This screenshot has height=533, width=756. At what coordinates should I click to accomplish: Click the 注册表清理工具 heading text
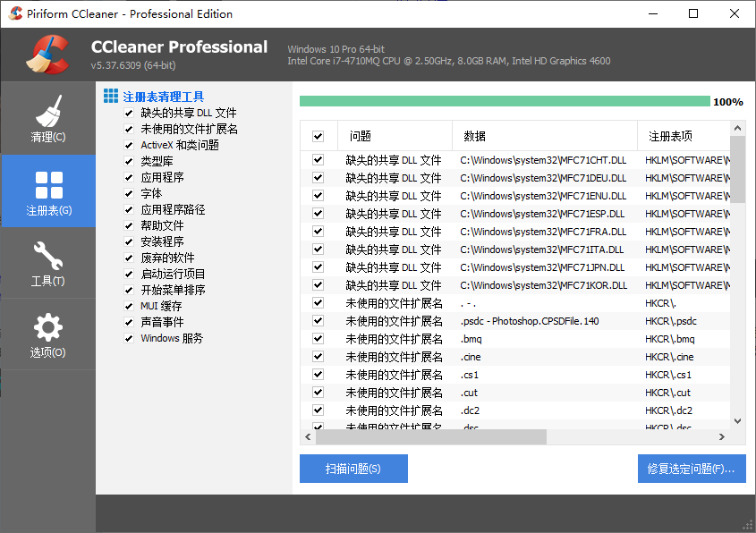(164, 97)
